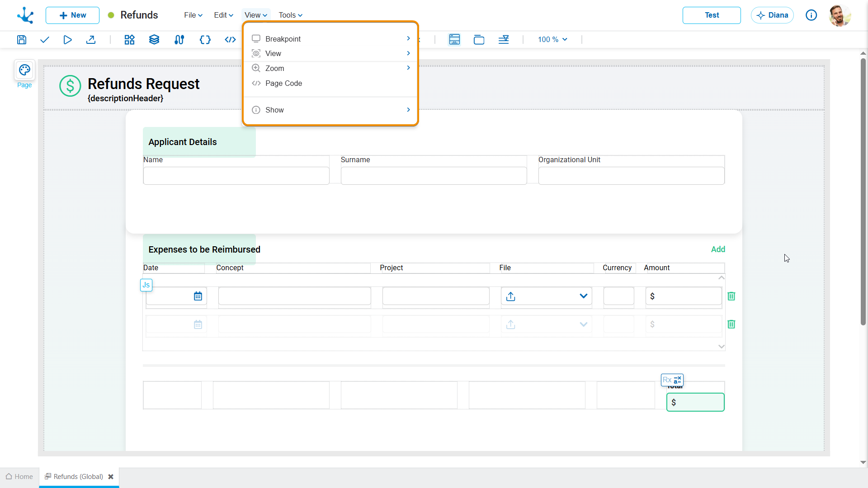Click the Play run icon
This screenshot has height=488, width=868.
tap(67, 40)
